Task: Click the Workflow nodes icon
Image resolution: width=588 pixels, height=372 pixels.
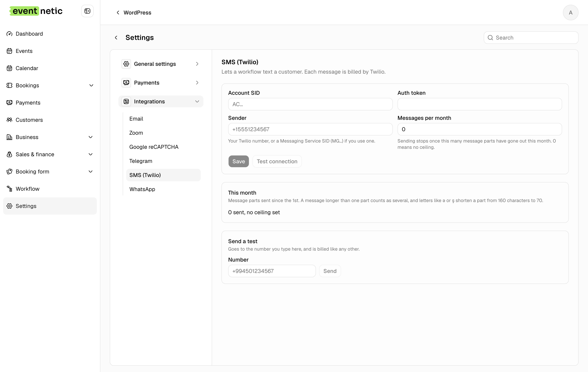Action: coord(9,189)
